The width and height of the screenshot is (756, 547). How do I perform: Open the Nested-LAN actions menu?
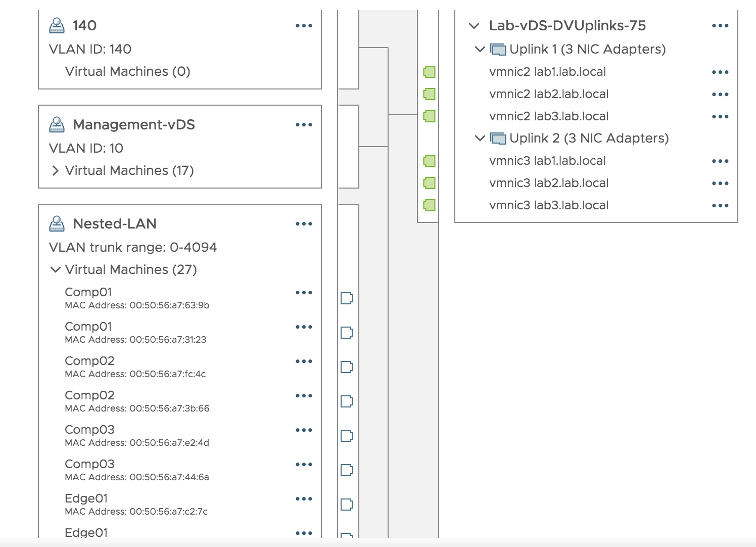click(304, 223)
